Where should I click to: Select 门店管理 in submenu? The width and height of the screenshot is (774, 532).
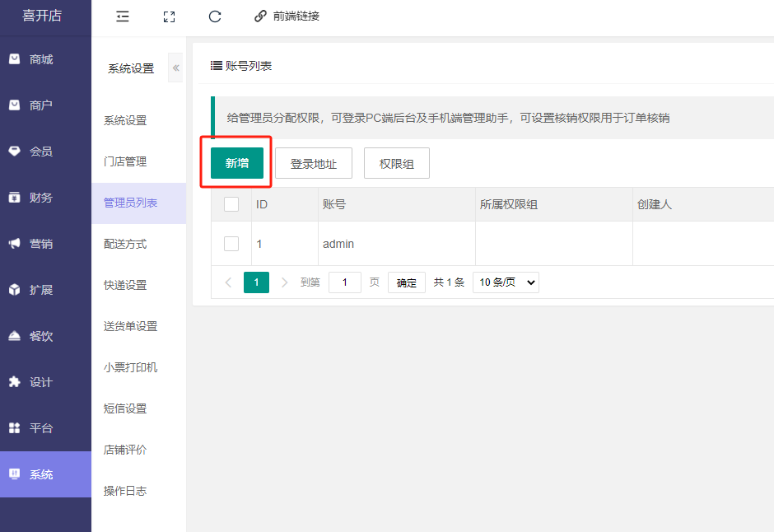click(x=125, y=161)
